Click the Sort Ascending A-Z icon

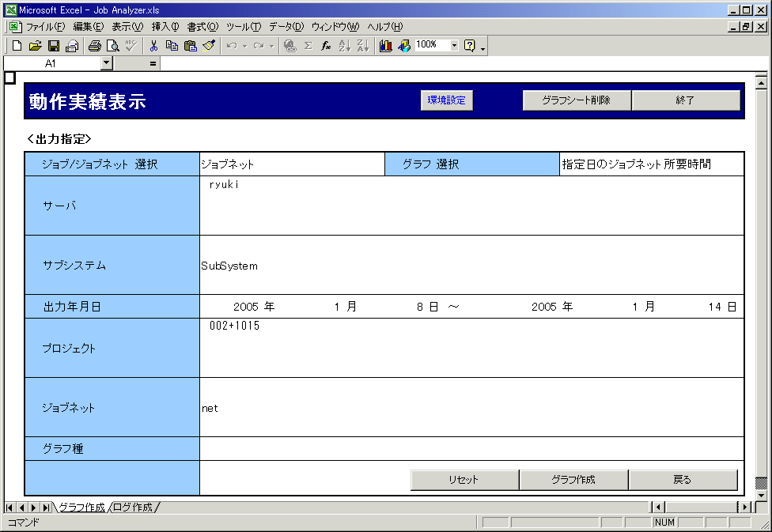pyautogui.click(x=345, y=46)
